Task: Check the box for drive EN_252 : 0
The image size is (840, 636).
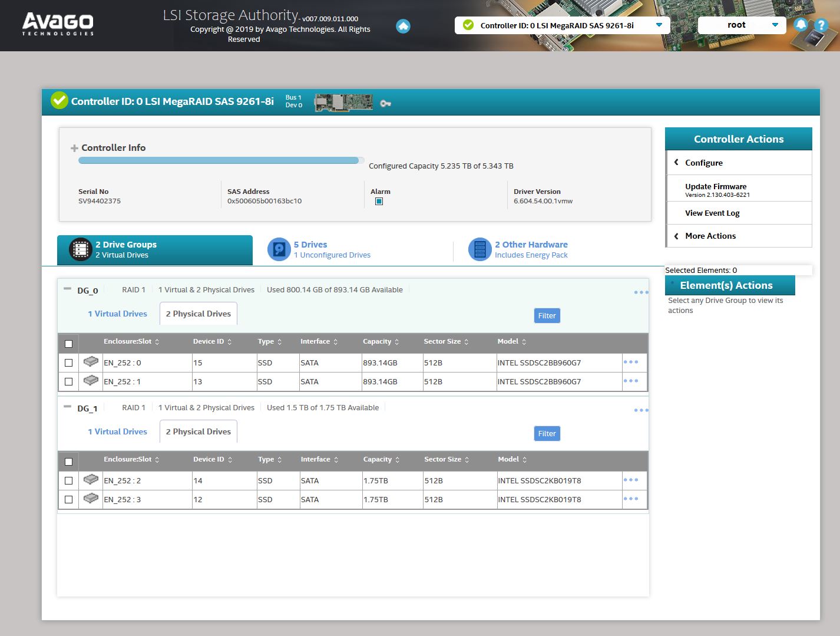Action: point(69,363)
